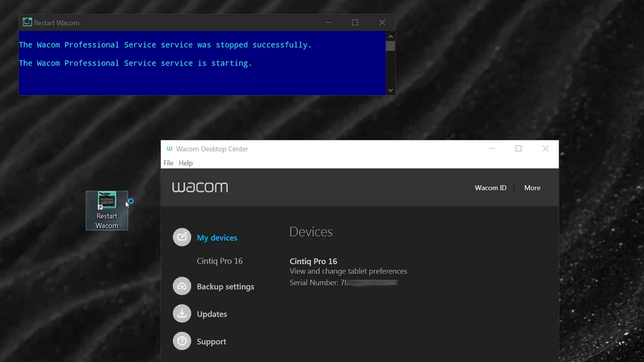Open the Help menu
The height and width of the screenshot is (362, 644).
coord(186,163)
